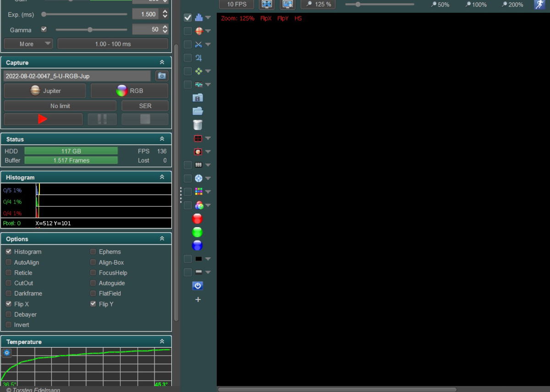Screen dimensions: 550x392
Task: Click the blue circular target icon
Action: coord(198,178)
